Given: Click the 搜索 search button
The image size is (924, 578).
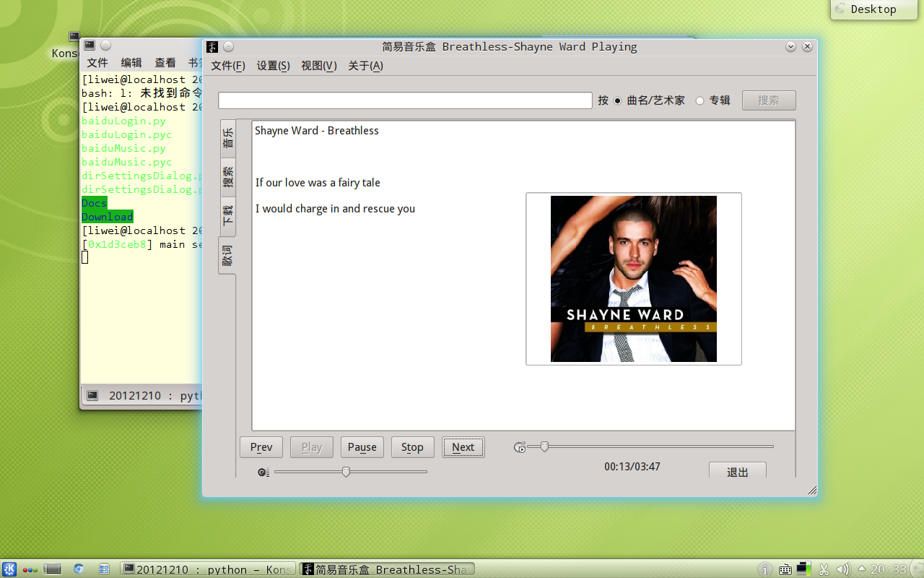Looking at the screenshot, I should click(769, 100).
